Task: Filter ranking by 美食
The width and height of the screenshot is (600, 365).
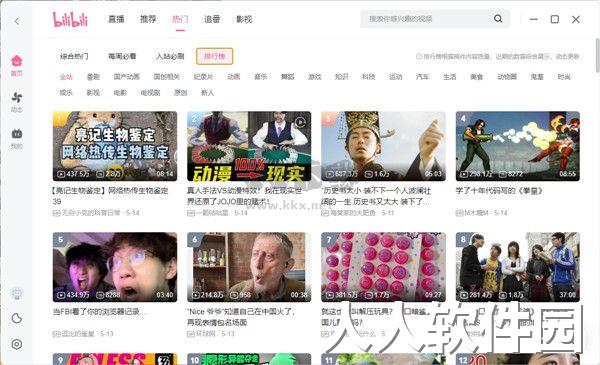Action: point(476,77)
